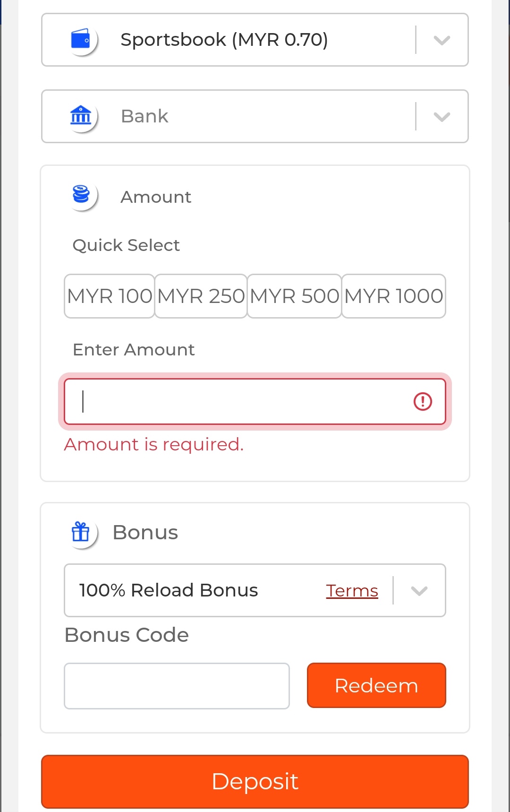Click the gift box Bonus icon
The height and width of the screenshot is (812, 510).
(81, 532)
